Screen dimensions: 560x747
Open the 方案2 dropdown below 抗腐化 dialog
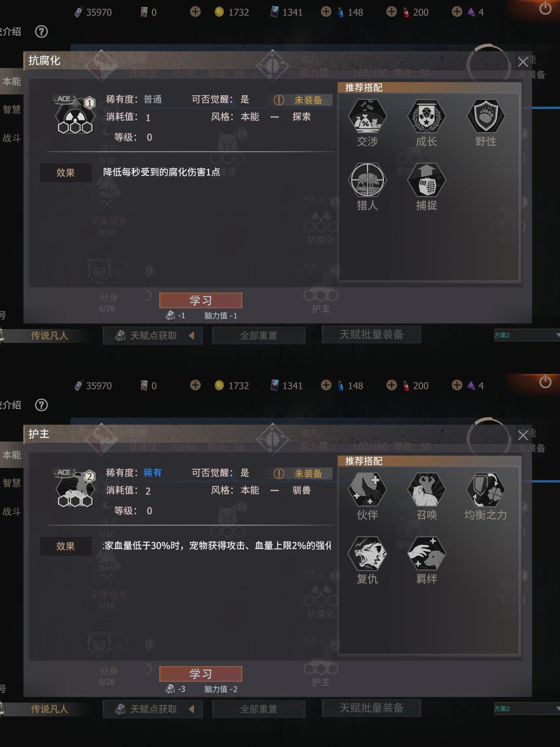[x=527, y=335]
